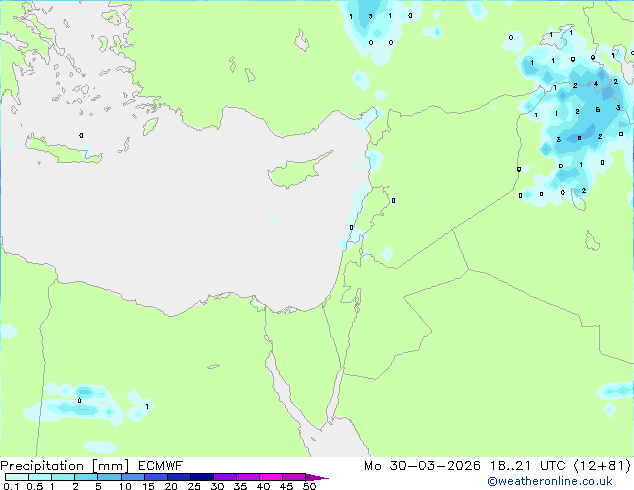634x490 pixels.
Task: Click the "35" legend scale label
Action: click(240, 486)
